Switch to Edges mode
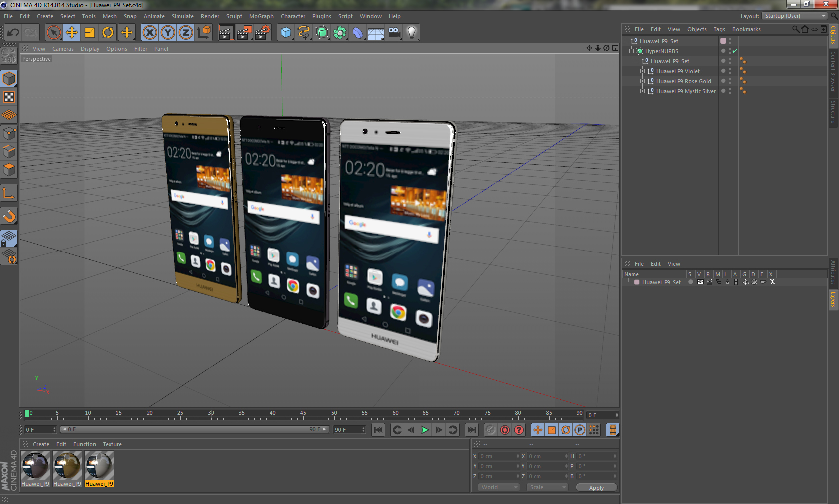The height and width of the screenshot is (504, 839). click(x=9, y=152)
